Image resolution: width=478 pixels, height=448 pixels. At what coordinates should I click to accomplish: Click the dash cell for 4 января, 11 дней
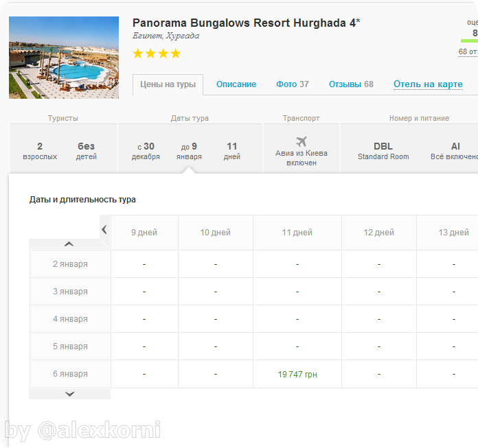[x=297, y=319]
